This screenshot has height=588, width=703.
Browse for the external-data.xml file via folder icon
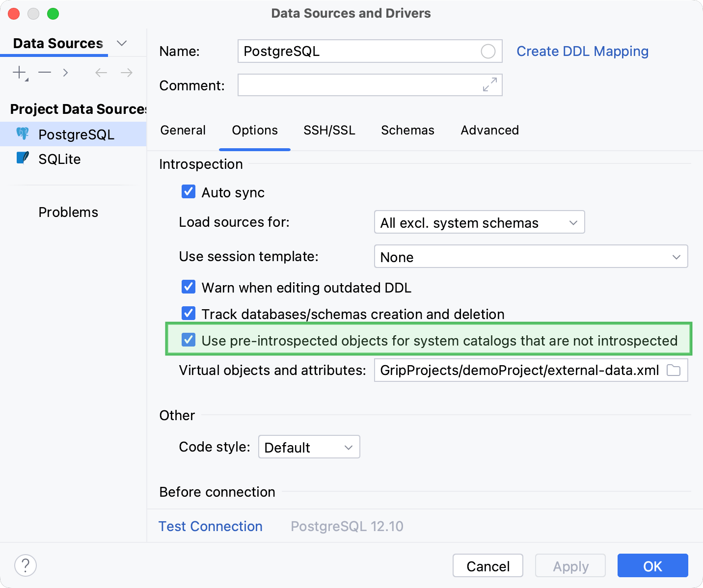[x=674, y=371]
